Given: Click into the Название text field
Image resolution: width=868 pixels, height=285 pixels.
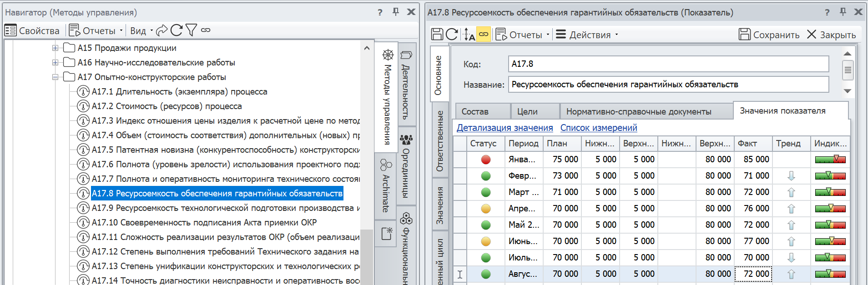Looking at the screenshot, I should 668,85.
